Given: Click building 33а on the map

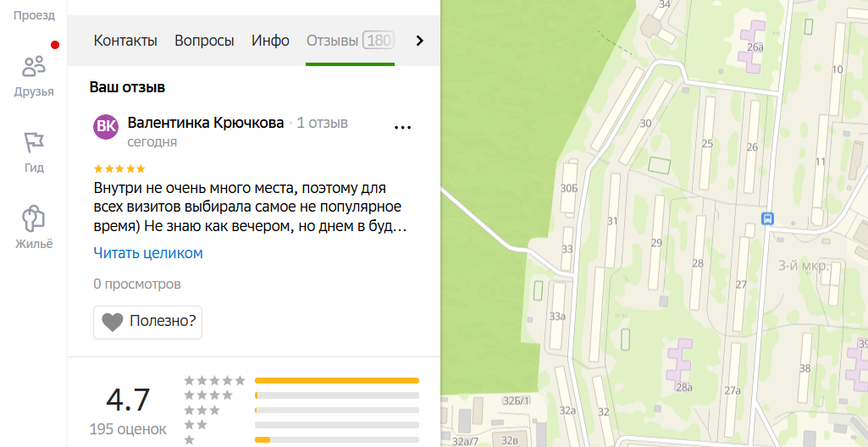Looking at the screenshot, I should coord(557,317).
